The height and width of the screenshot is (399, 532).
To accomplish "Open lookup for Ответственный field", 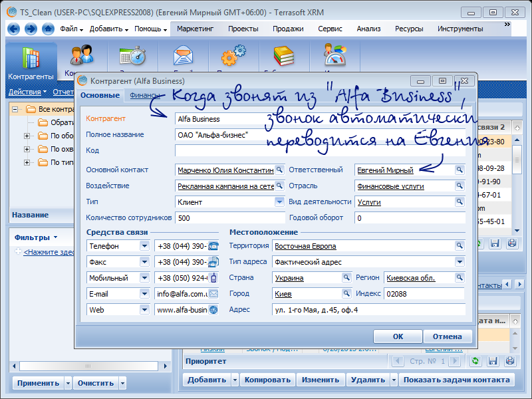I will click(x=460, y=170).
